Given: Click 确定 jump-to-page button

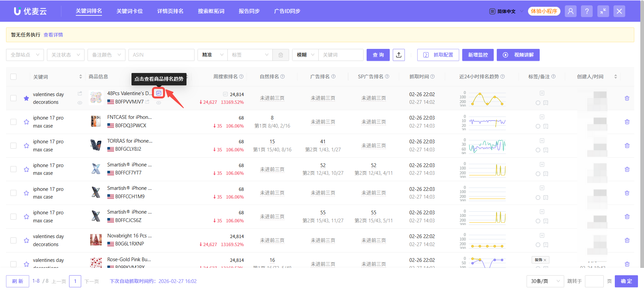Looking at the screenshot, I should point(626,281).
